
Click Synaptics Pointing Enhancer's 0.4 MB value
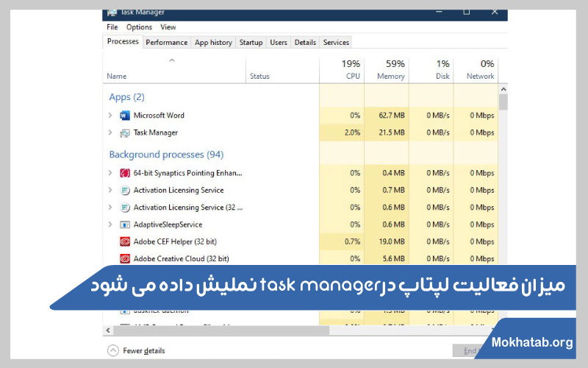tap(394, 173)
